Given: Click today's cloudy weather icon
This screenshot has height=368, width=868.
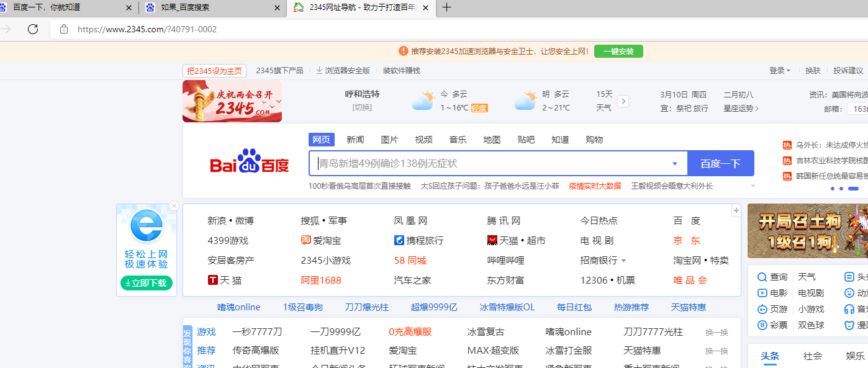Looking at the screenshot, I should (423, 101).
